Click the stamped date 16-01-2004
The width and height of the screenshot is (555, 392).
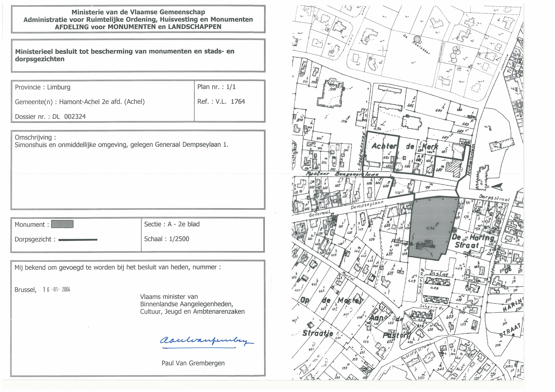coord(57,290)
